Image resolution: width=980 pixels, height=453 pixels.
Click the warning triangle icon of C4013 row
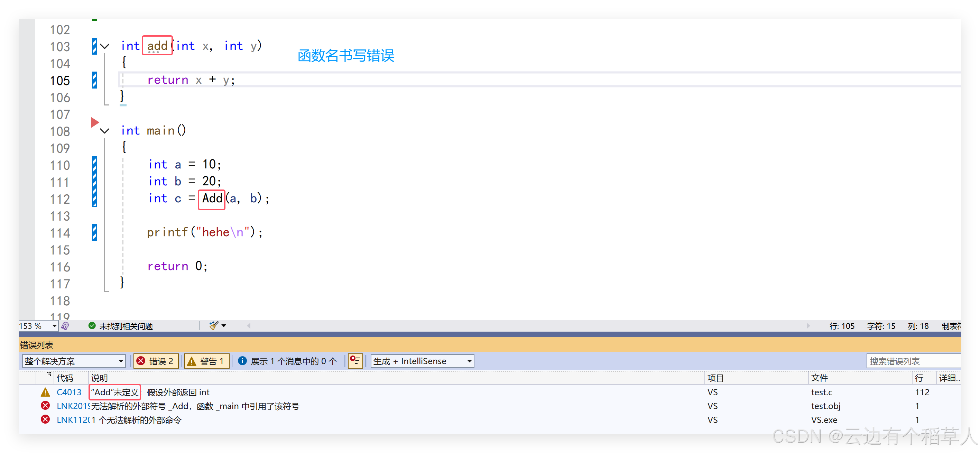pyautogui.click(x=45, y=392)
